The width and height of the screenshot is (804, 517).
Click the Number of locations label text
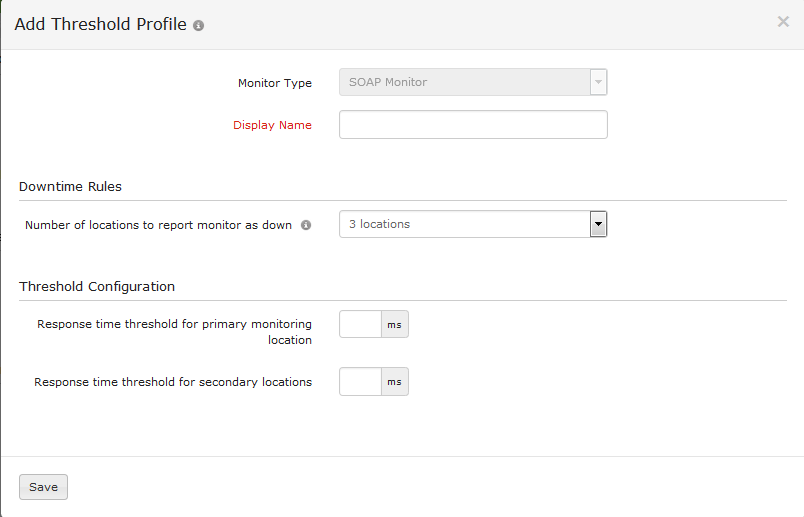[158, 225]
